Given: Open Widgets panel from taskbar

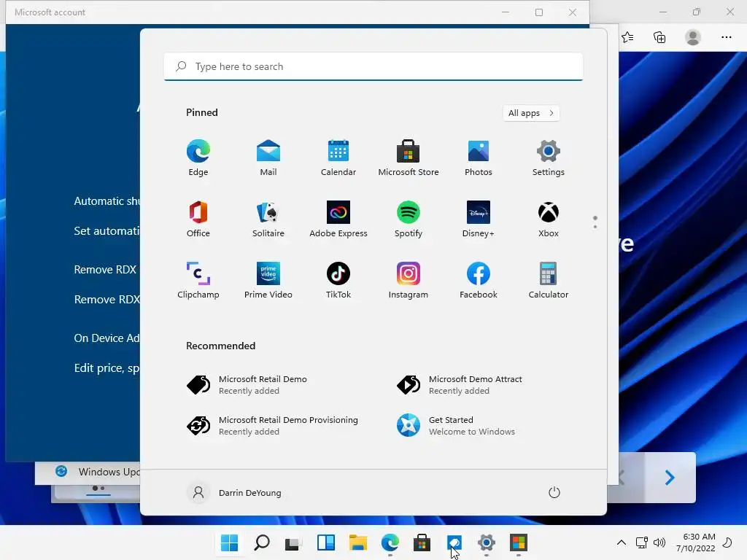Looking at the screenshot, I should [x=326, y=542].
